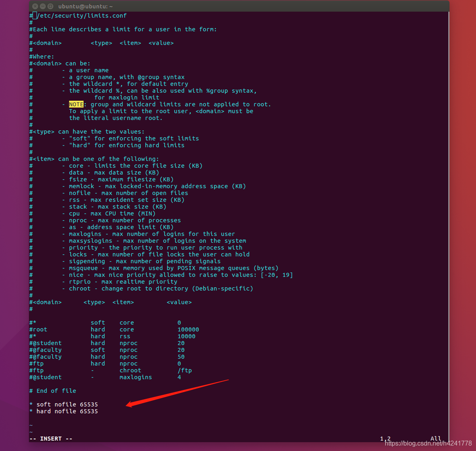
Task: Click the -- INSERT -- mode indicator
Action: tap(51, 438)
